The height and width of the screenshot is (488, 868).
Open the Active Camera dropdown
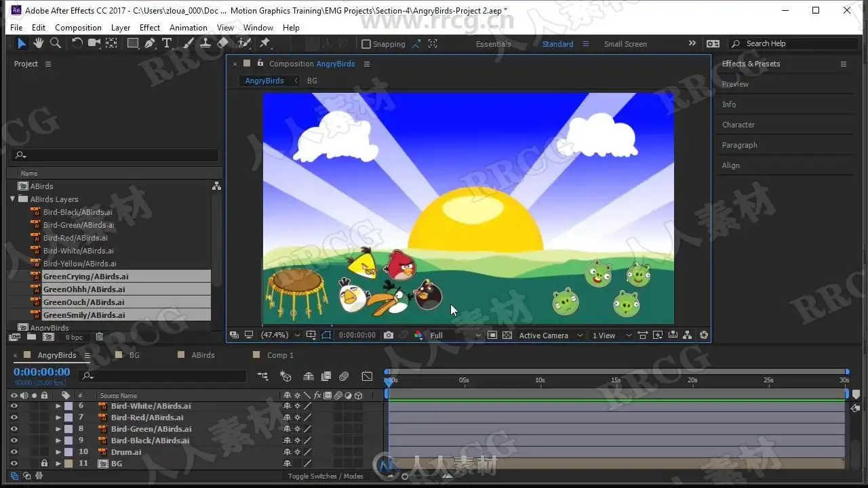[551, 335]
